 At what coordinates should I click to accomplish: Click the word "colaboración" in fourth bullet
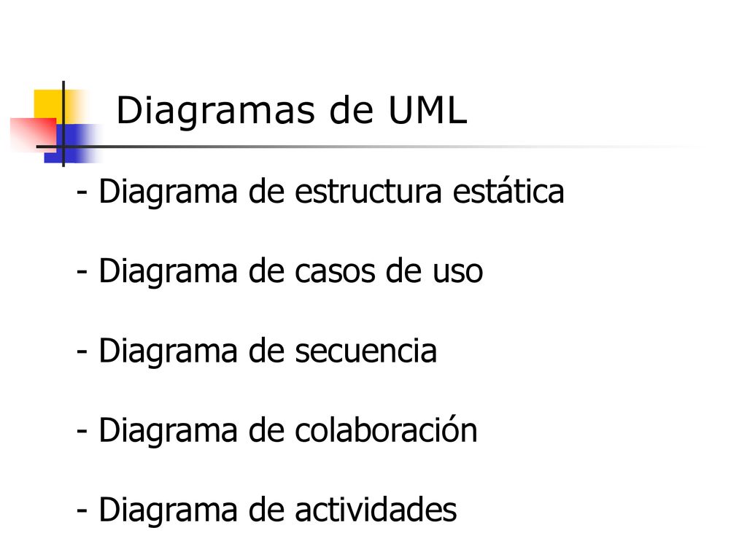pos(387,430)
